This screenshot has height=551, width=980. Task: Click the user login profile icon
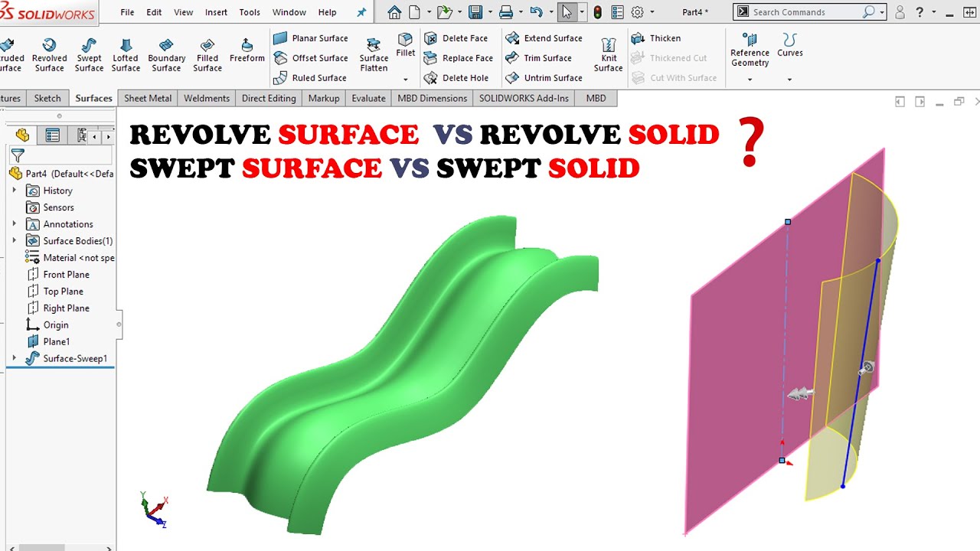[x=900, y=12]
